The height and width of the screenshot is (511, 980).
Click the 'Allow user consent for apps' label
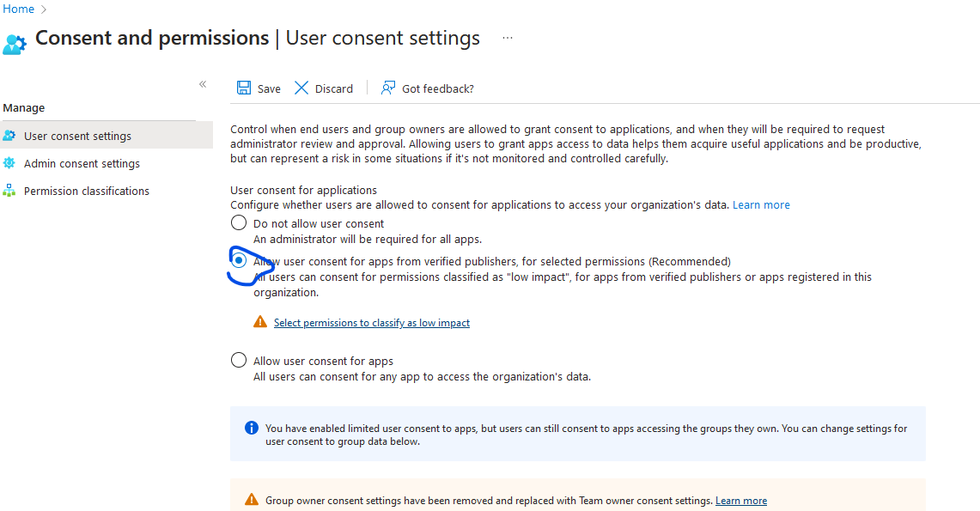pyautogui.click(x=323, y=361)
